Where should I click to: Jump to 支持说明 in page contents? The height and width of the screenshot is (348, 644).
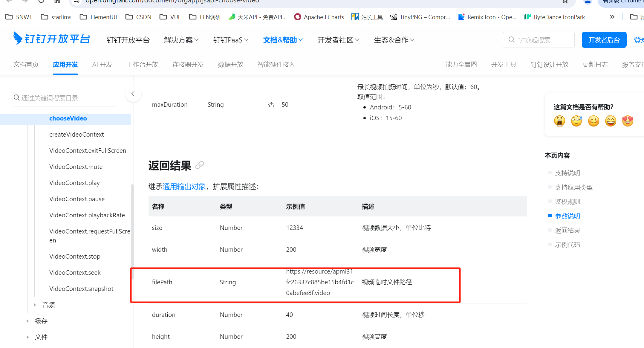567,173
